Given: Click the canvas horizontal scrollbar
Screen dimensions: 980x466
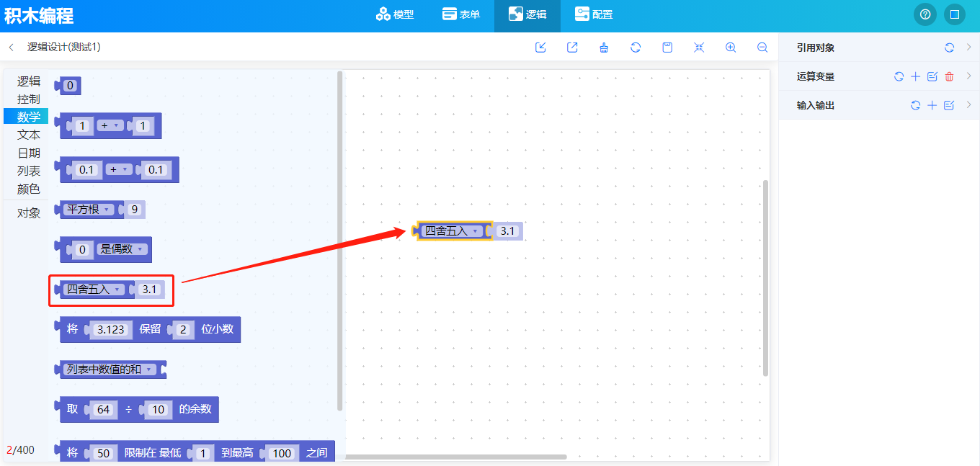Looking at the screenshot, I should pos(456,457).
